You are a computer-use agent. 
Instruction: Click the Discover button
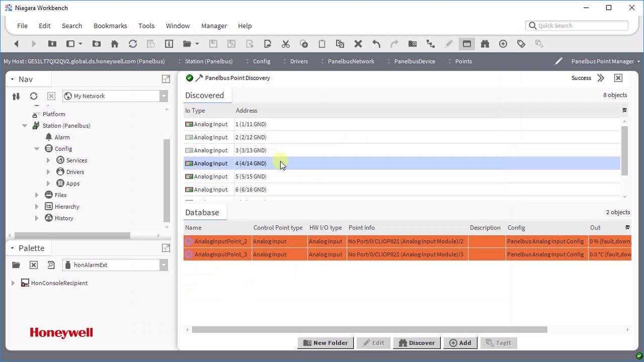coord(417,343)
